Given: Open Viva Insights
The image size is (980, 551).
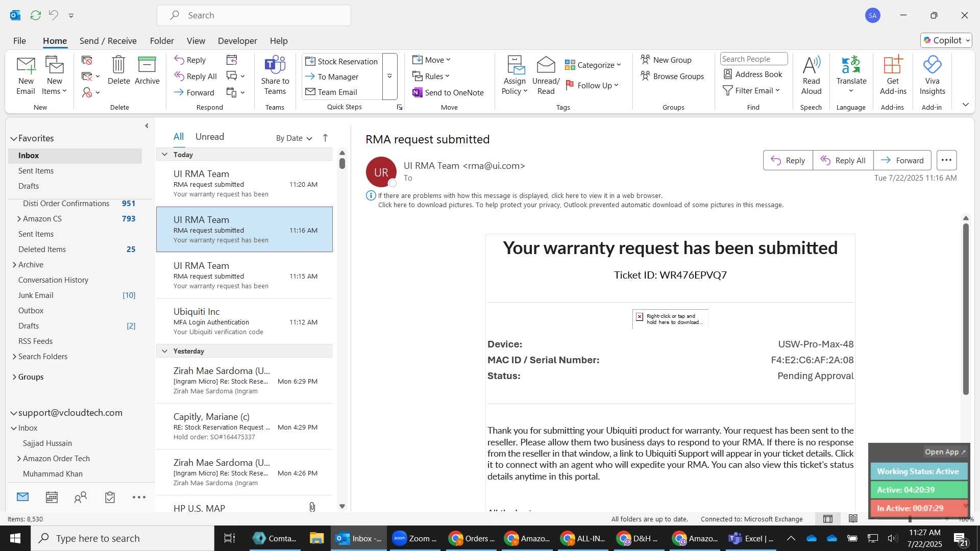Looking at the screenshot, I should 932,76.
